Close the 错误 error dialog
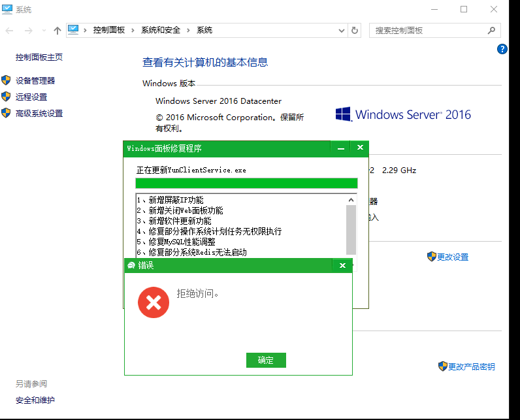 click(x=342, y=265)
